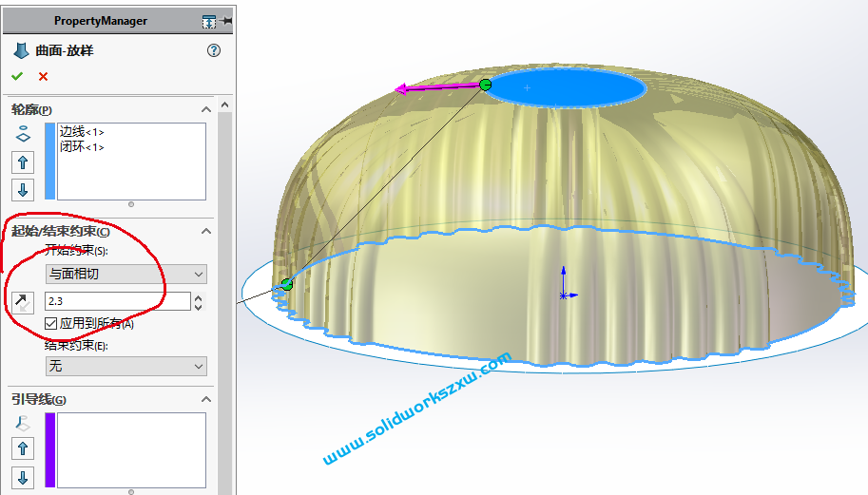The image size is (868, 495).
Task: Cancel the surface loft with the red X
Action: (x=43, y=76)
